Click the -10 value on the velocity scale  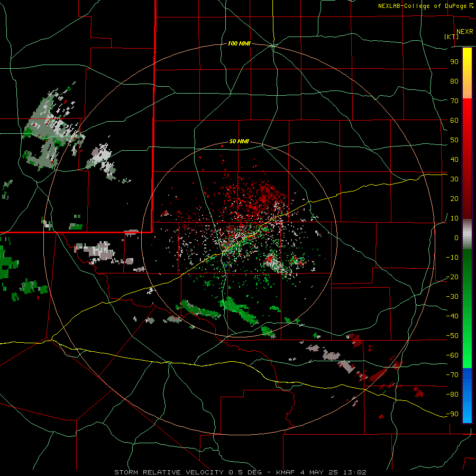tap(452, 258)
